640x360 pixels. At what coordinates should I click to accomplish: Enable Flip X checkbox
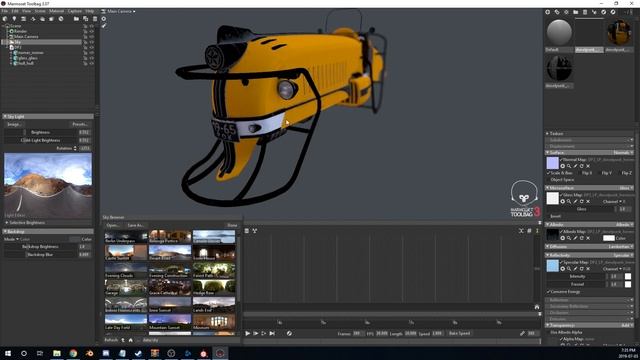[580, 173]
